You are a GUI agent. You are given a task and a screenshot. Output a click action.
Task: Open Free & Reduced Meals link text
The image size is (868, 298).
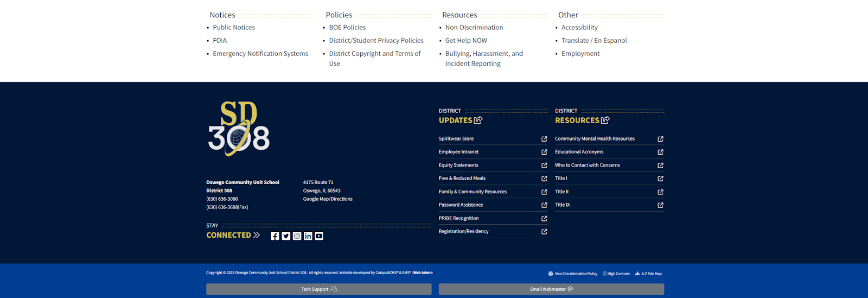coord(462,179)
